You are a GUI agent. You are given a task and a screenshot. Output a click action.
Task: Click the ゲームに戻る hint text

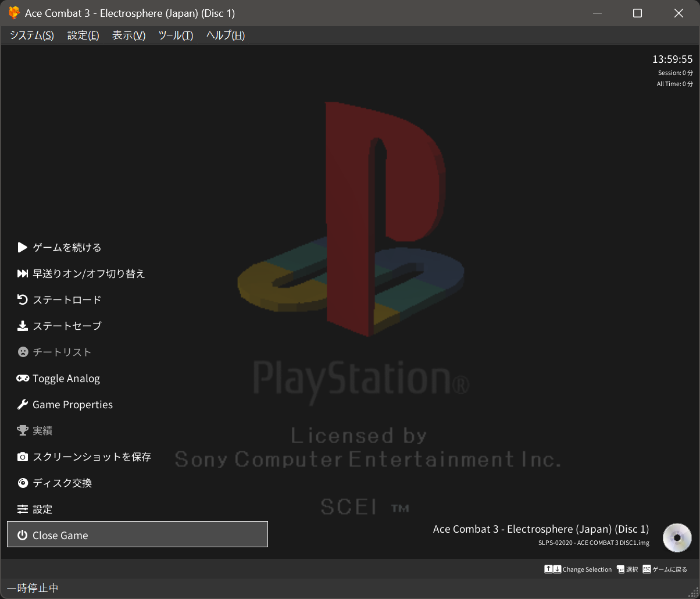[670, 569]
